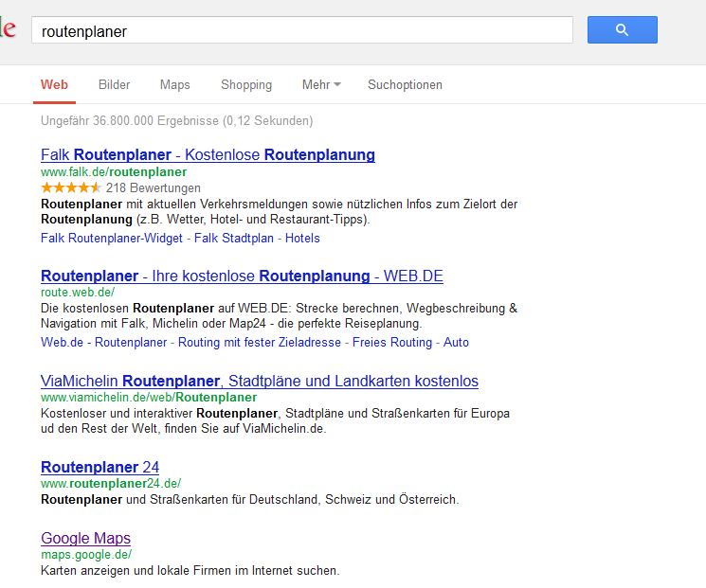706x588 pixels.
Task: Open the Shopping tab
Action: pyautogui.click(x=246, y=84)
